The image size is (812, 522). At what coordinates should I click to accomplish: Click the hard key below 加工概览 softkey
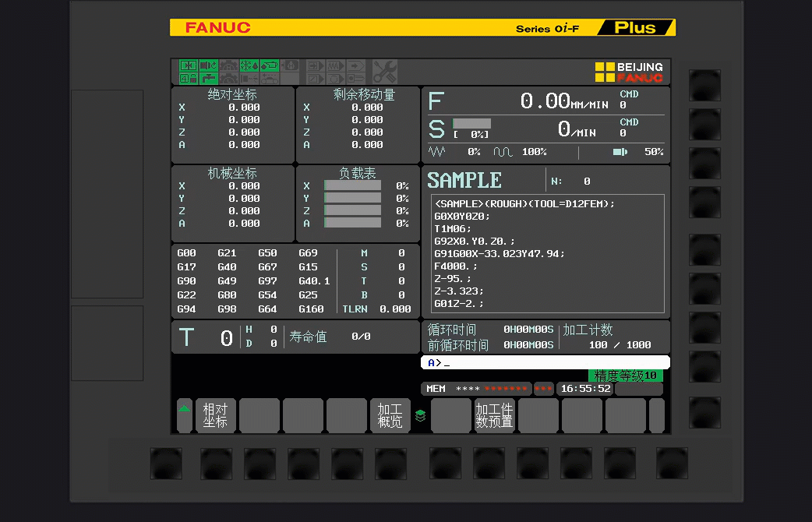point(390,464)
